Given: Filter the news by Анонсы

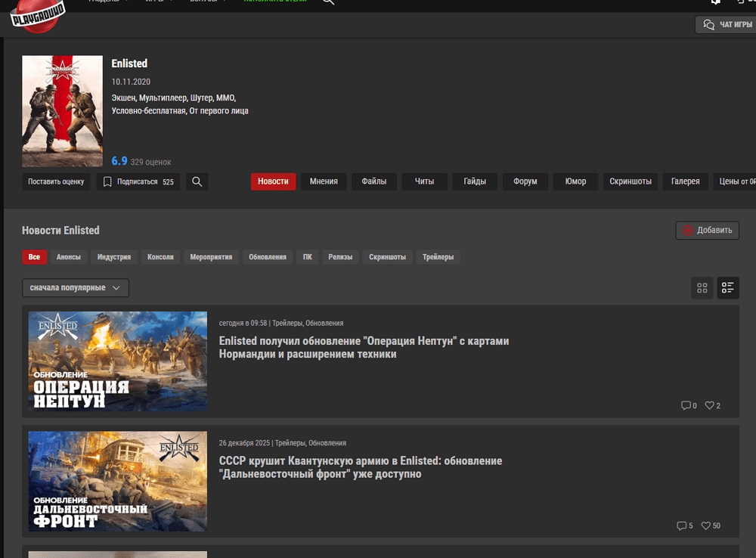Looking at the screenshot, I should click(69, 257).
